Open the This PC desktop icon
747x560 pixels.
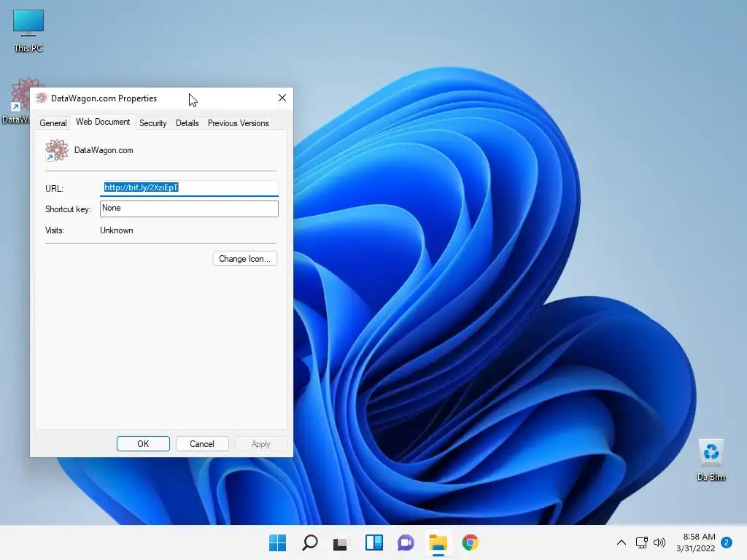tap(28, 30)
